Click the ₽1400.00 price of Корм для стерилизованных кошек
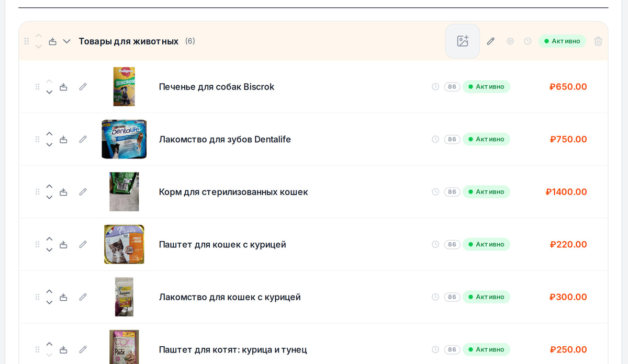 click(566, 192)
